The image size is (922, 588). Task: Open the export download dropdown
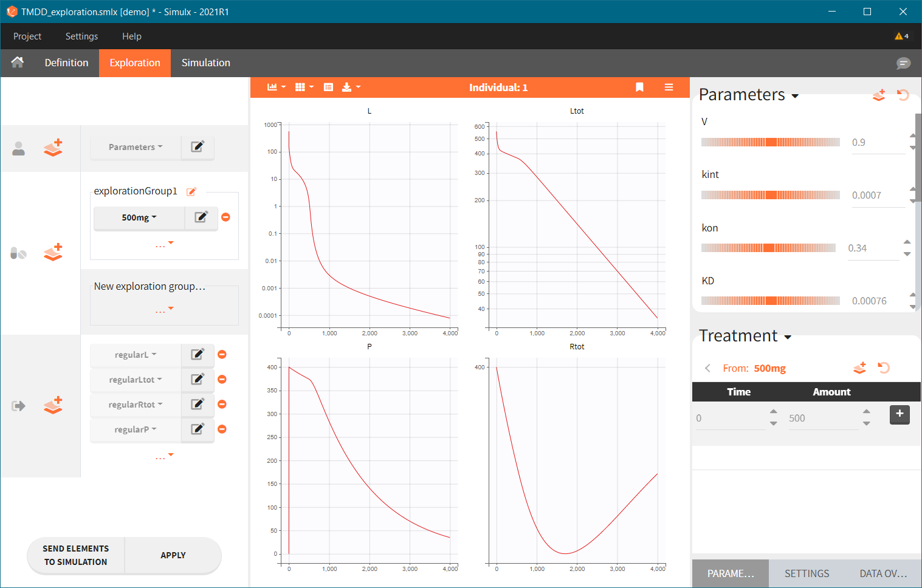(x=351, y=87)
